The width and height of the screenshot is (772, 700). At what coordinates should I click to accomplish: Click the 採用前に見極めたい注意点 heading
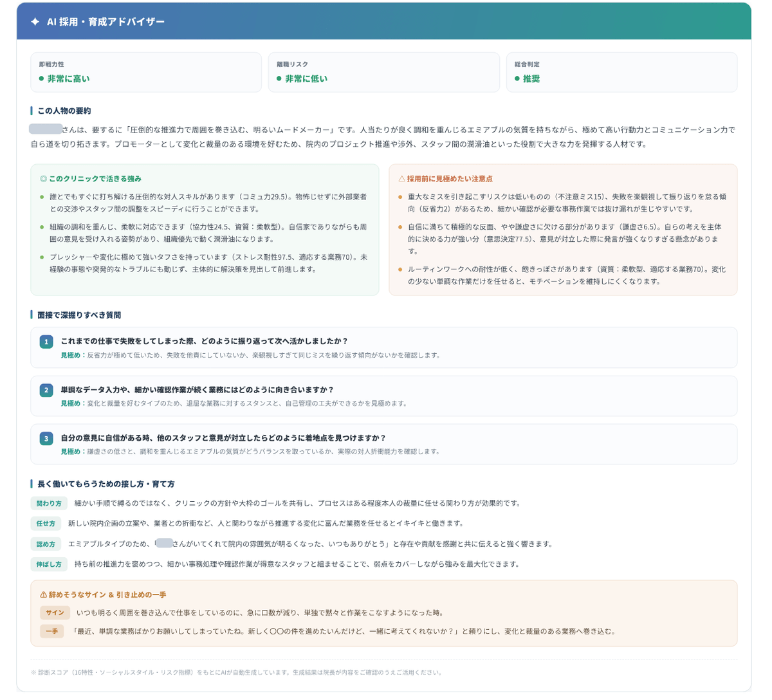click(x=450, y=179)
